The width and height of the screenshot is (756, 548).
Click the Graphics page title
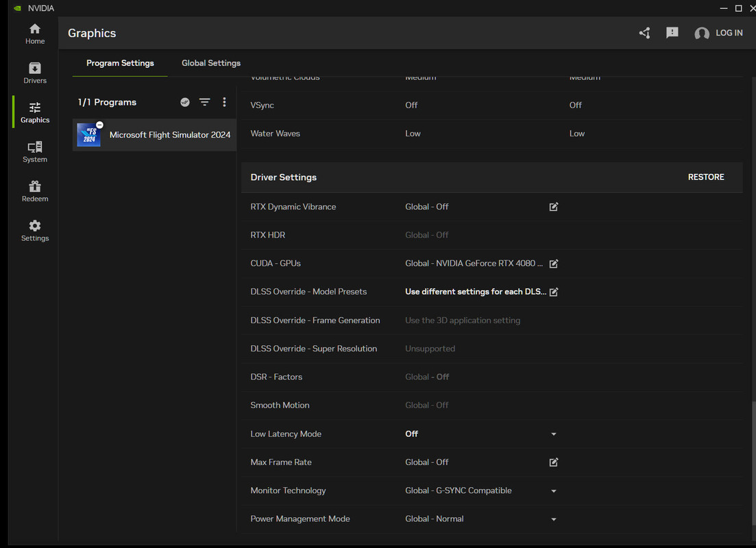92,34
